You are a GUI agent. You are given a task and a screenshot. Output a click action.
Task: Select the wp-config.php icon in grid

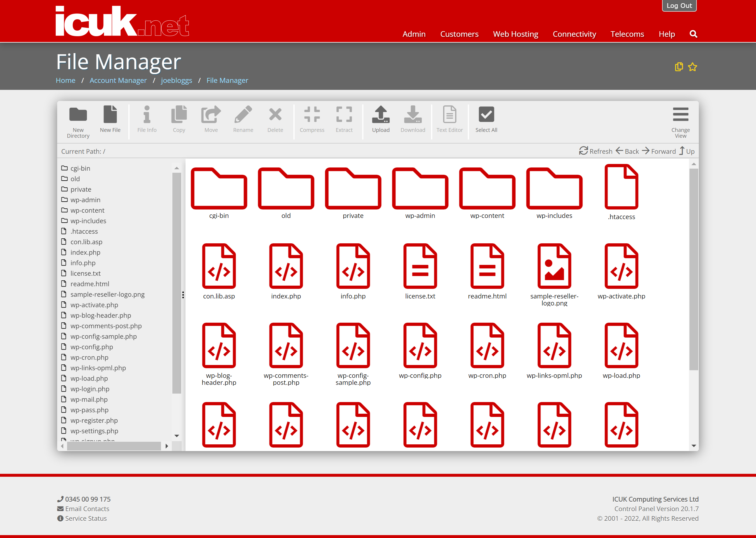pos(420,345)
